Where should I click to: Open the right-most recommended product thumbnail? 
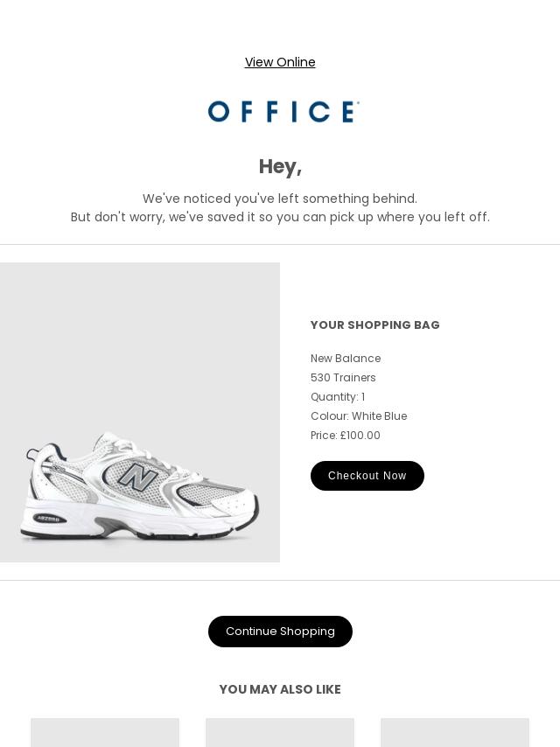coord(455,732)
